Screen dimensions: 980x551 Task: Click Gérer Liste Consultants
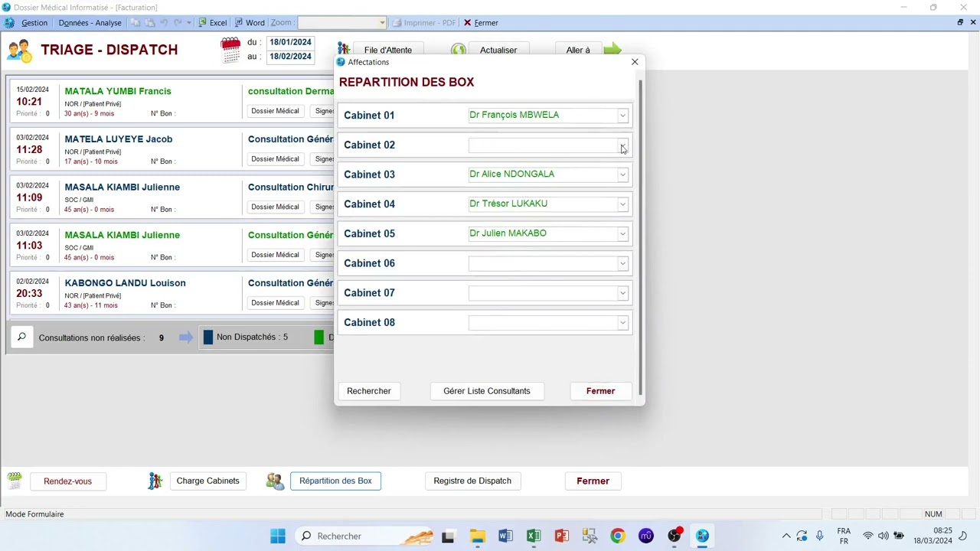[487, 391]
